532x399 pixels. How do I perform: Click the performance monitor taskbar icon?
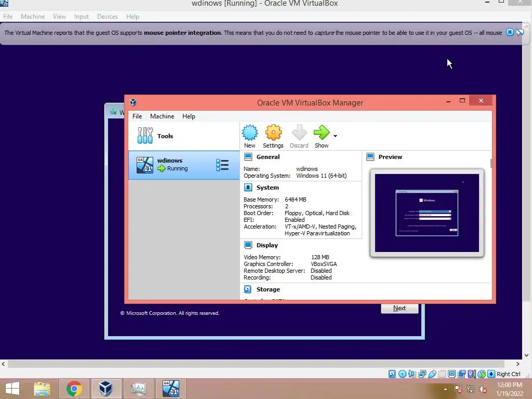(138, 389)
